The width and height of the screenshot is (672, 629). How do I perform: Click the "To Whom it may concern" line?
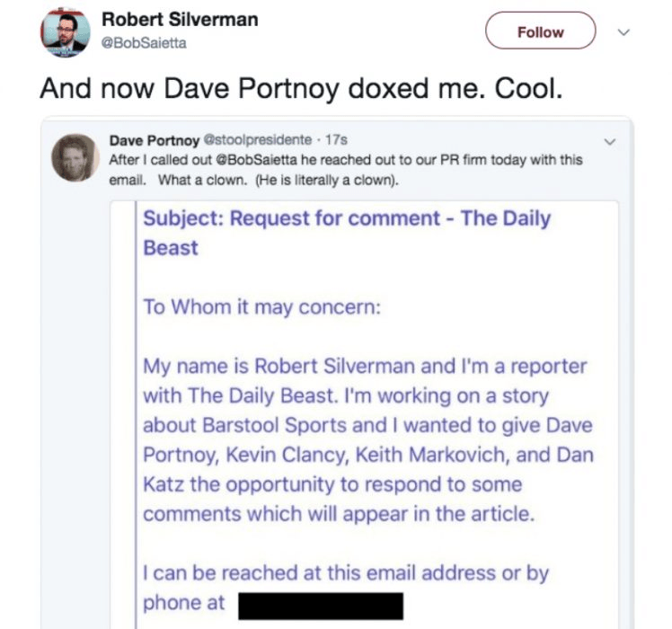pos(262,306)
